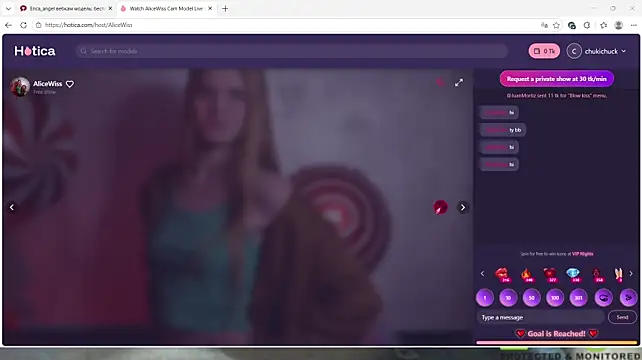Click the green circular browser toolbar icon
This screenshot has width=642, height=360.
tap(572, 25)
